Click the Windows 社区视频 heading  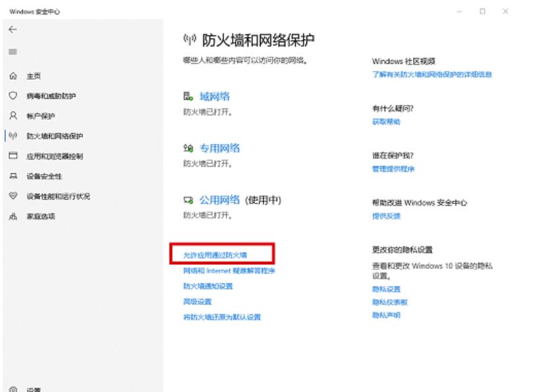click(404, 61)
